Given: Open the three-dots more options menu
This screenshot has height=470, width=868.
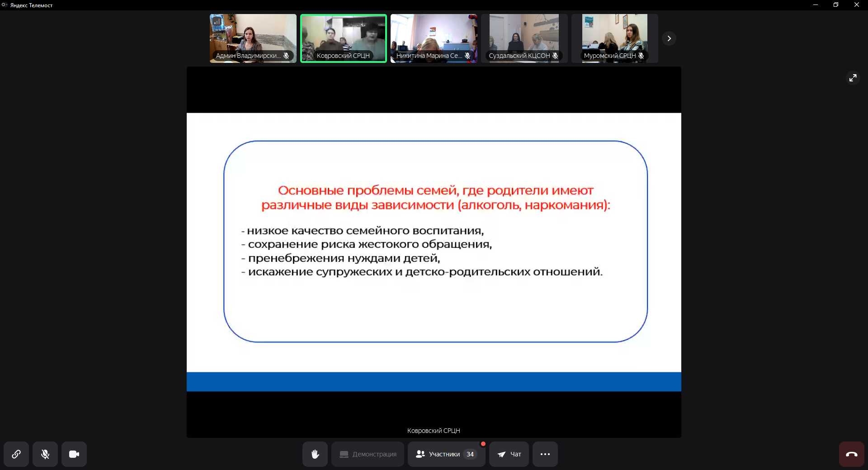Looking at the screenshot, I should [545, 454].
